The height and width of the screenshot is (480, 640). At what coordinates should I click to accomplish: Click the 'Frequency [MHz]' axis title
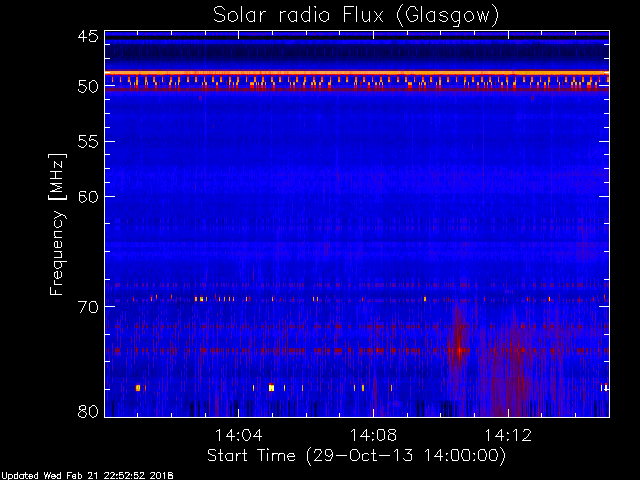pyautogui.click(x=57, y=224)
